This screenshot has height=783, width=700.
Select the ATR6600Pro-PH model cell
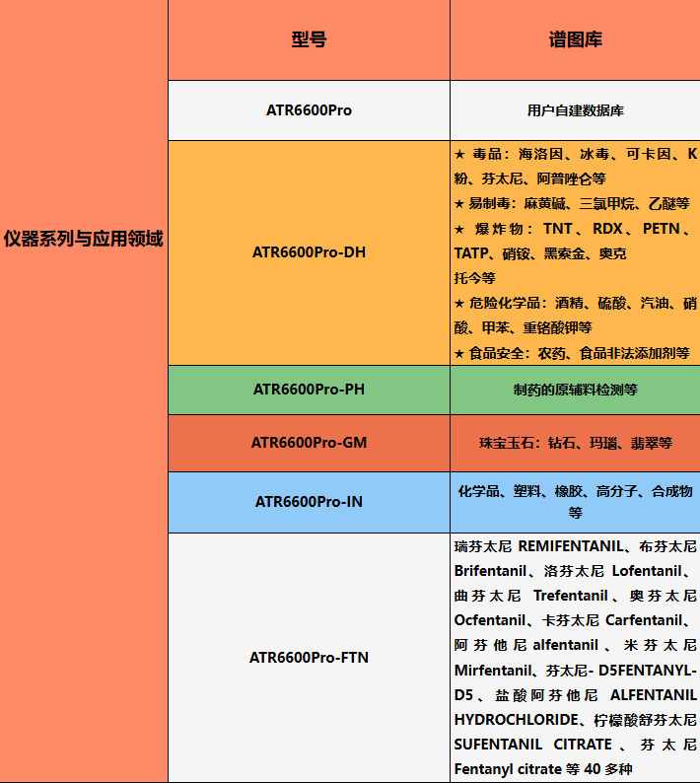coord(309,390)
